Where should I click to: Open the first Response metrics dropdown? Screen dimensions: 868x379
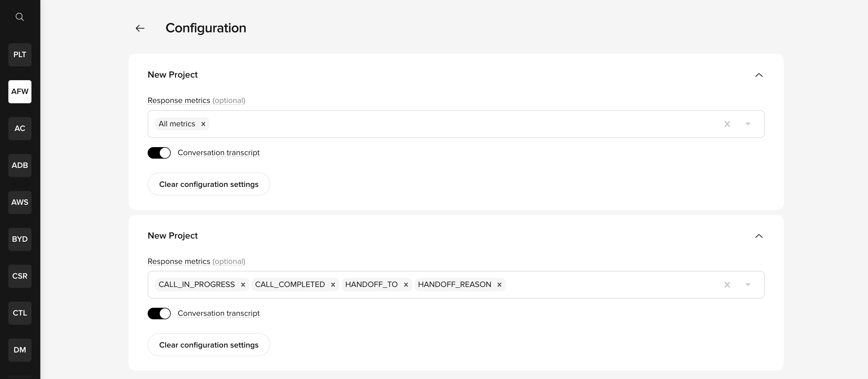tap(748, 124)
